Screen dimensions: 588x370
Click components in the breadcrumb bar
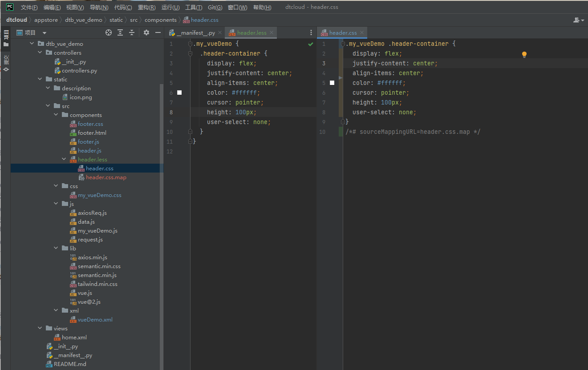(x=160, y=20)
